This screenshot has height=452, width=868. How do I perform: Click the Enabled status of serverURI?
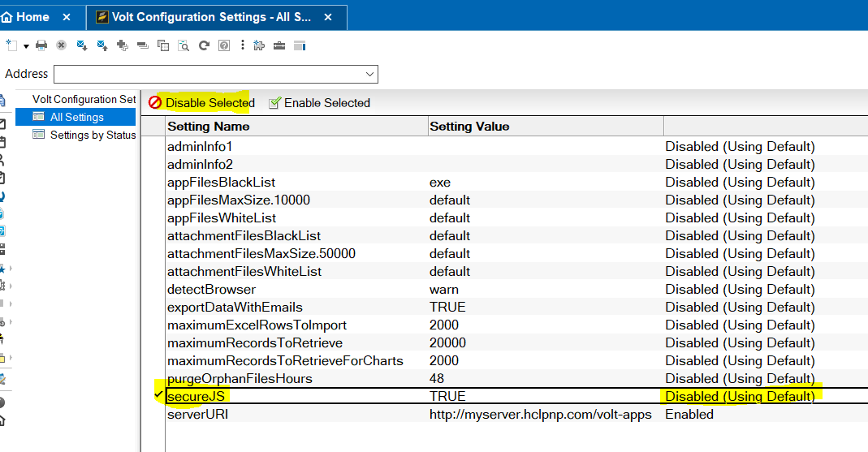click(689, 414)
